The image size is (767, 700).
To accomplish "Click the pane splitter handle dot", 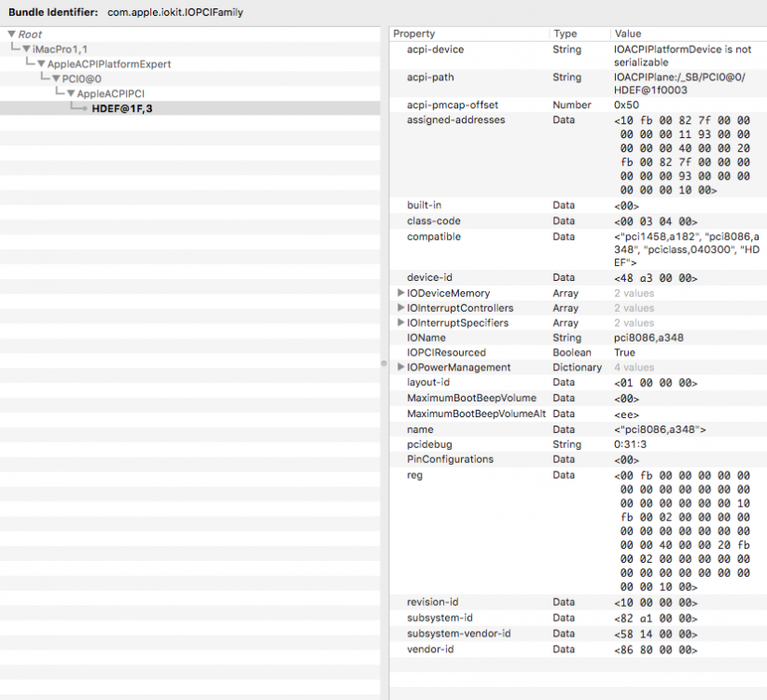I will click(x=384, y=363).
